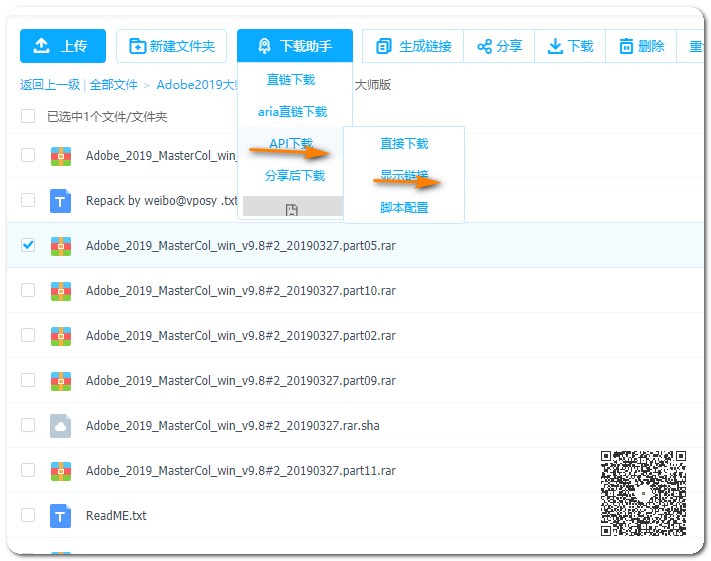Viewport: 711px width, 561px height.
Task: Click the first row's archive icon
Action: coord(61,156)
